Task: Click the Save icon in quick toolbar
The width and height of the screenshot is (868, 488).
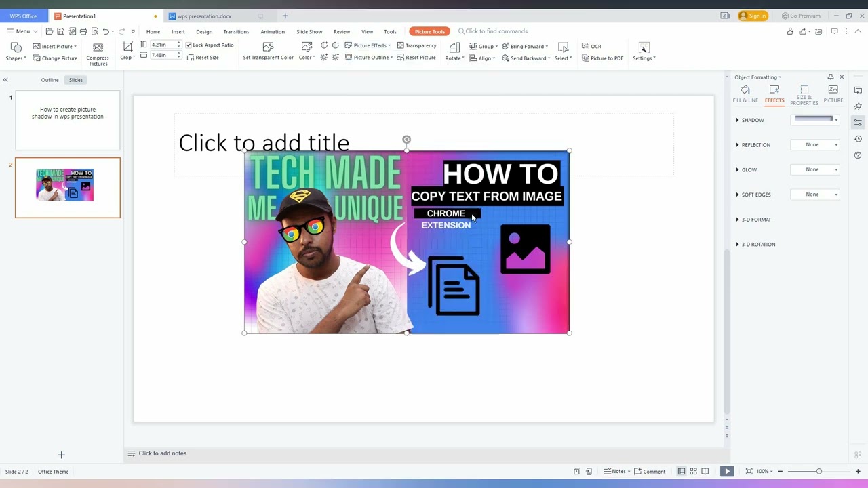Action: click(x=60, y=31)
